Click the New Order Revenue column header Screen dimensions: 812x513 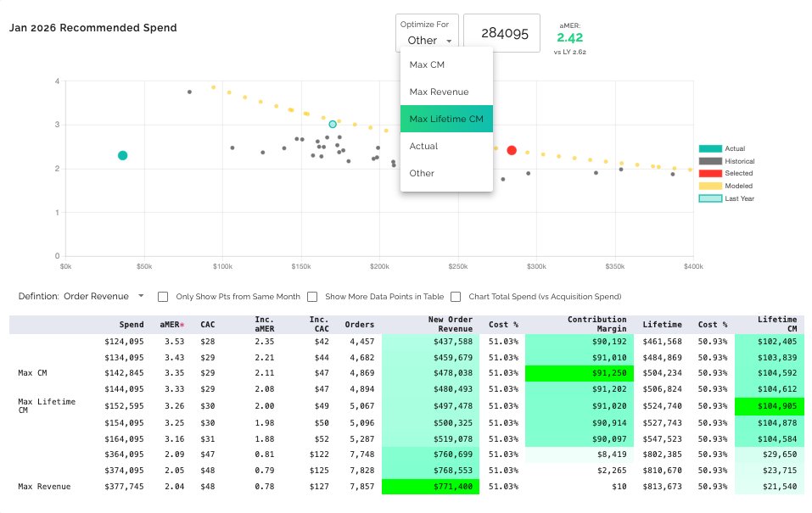point(450,324)
